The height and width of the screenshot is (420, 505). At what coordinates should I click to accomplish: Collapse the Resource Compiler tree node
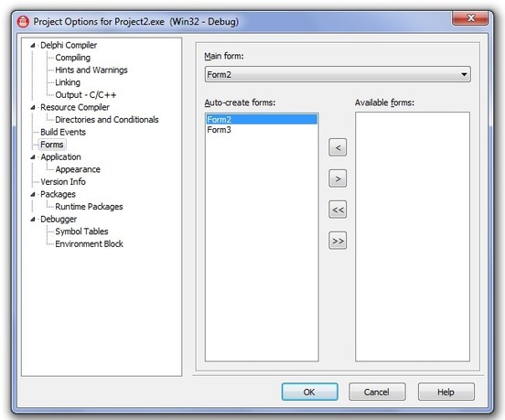click(x=33, y=108)
